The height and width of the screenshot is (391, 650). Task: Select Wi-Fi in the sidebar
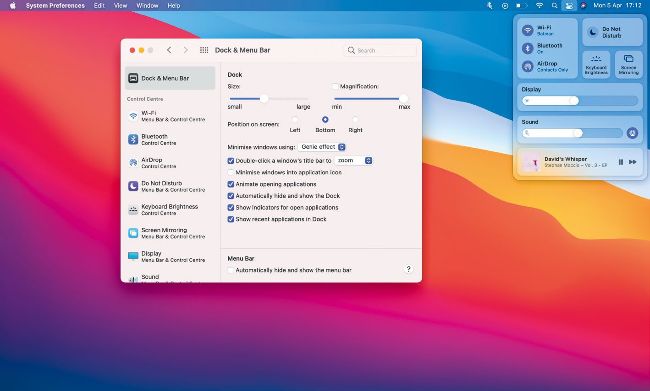[170, 116]
